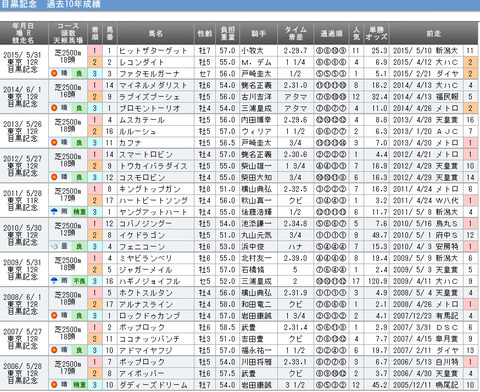Viewport: 480px width, 392px height.
Task: Click the 稍重 label in the 2011 race
Action: tap(79, 211)
